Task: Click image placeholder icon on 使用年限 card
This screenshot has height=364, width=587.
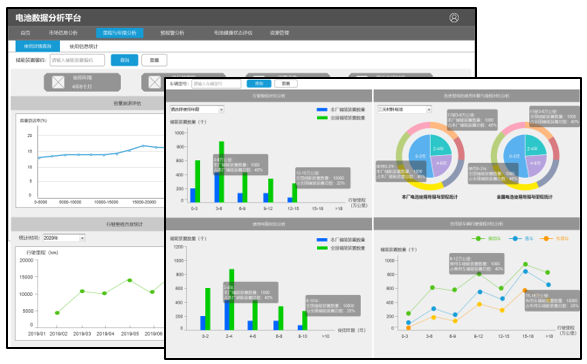Action: point(58,82)
